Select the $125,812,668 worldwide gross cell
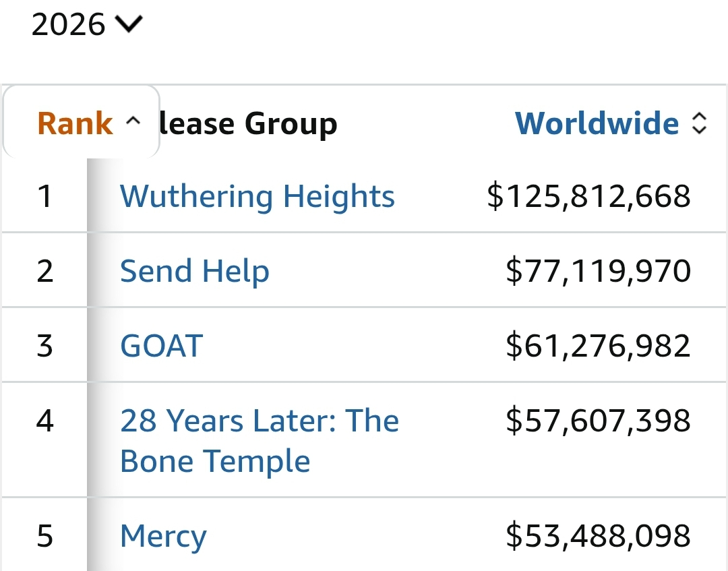728x571 pixels. [x=588, y=196]
